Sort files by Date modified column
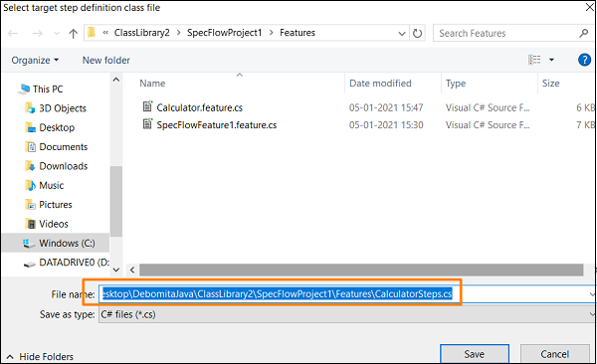This screenshot has height=364, width=597. coord(380,83)
